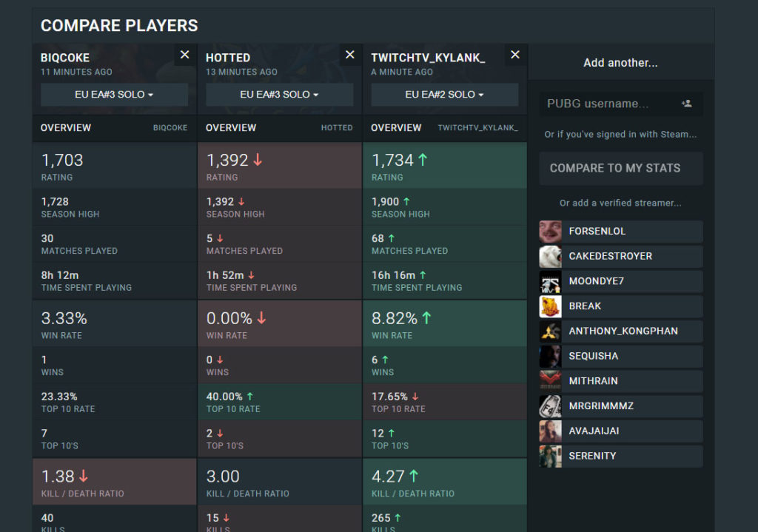Click CAKEDESTROYER avatar image
Image resolution: width=758 pixels, height=532 pixels.
(x=550, y=256)
